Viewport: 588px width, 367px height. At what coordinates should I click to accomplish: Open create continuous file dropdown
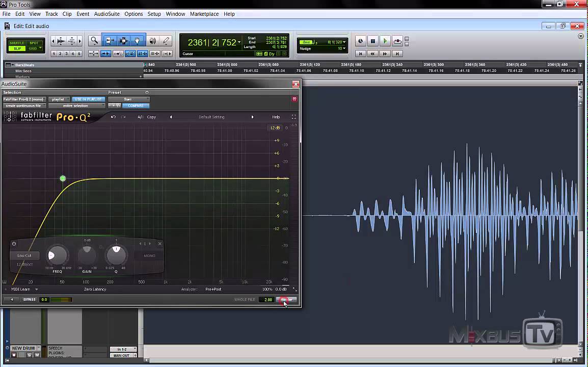[x=24, y=106]
